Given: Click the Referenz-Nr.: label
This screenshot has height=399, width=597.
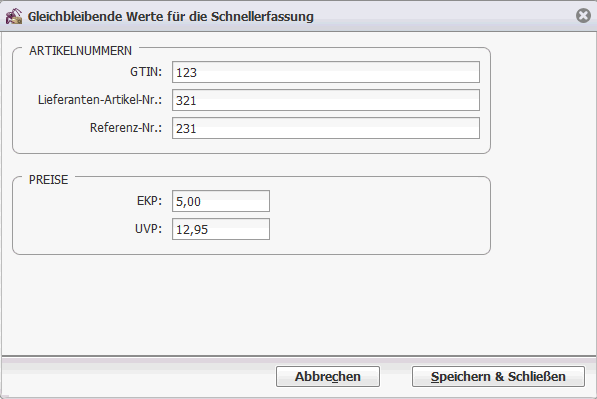Looking at the screenshot, I should click(x=126, y=128).
